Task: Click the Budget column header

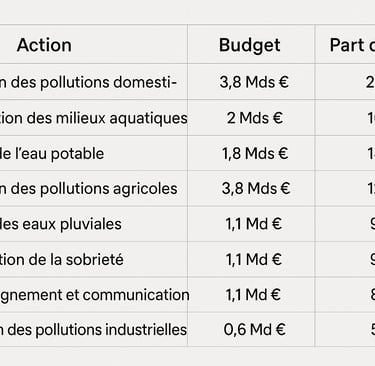Action: tap(251, 44)
